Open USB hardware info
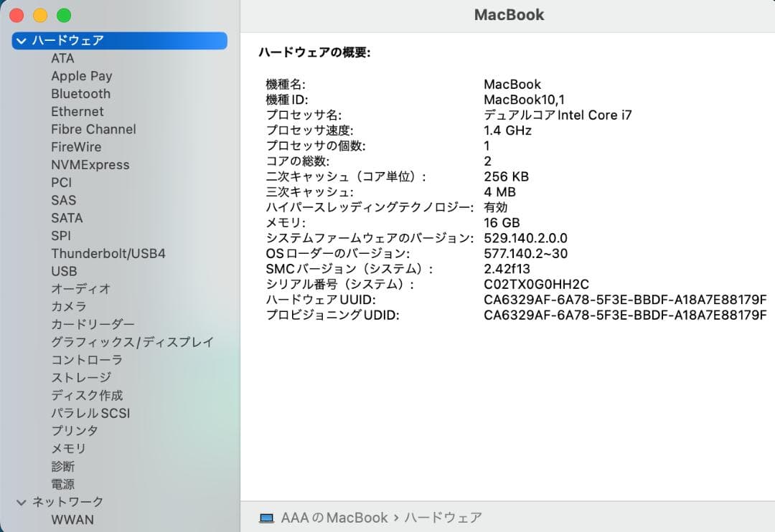The image size is (775, 532). tap(65, 272)
